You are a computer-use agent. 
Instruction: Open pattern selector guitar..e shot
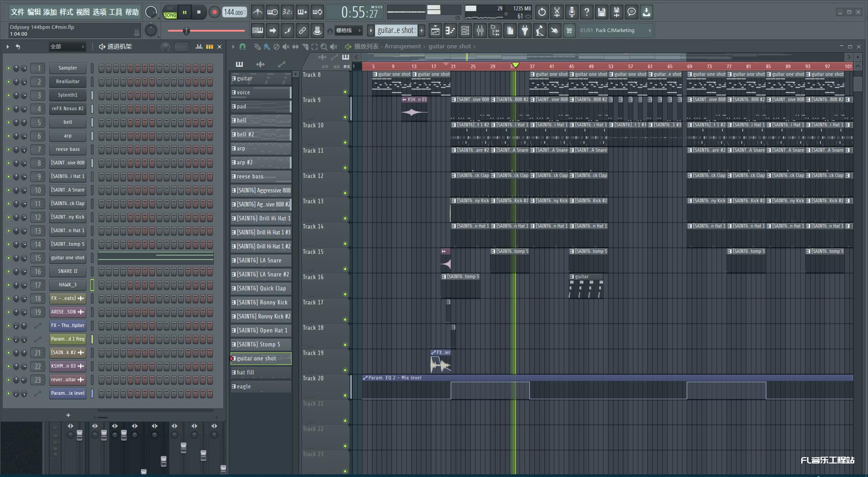pyautogui.click(x=396, y=31)
